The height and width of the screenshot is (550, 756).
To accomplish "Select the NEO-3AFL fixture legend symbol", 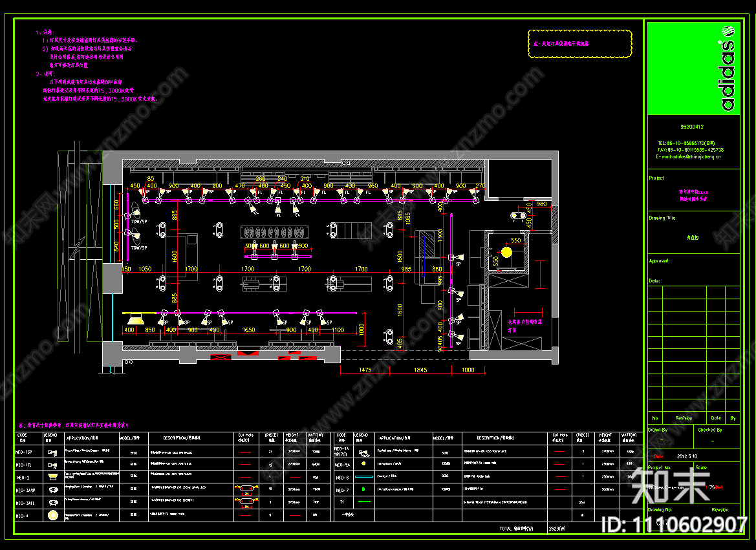I will [52, 503].
